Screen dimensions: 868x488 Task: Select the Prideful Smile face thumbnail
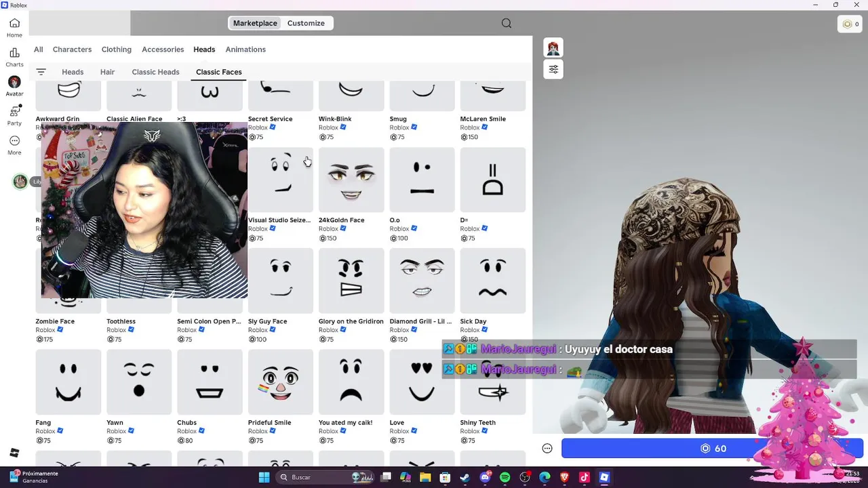(281, 382)
